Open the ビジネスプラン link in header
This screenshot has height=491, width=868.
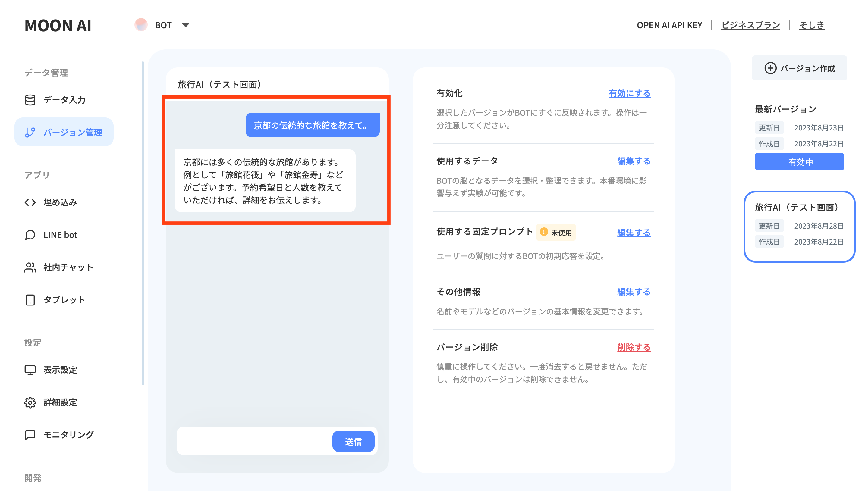click(x=750, y=25)
